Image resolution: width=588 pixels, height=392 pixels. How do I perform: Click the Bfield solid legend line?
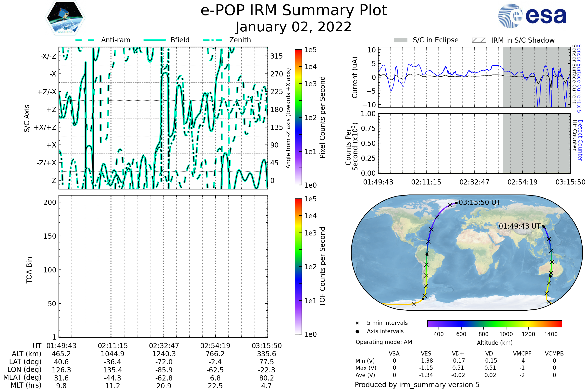click(x=155, y=40)
